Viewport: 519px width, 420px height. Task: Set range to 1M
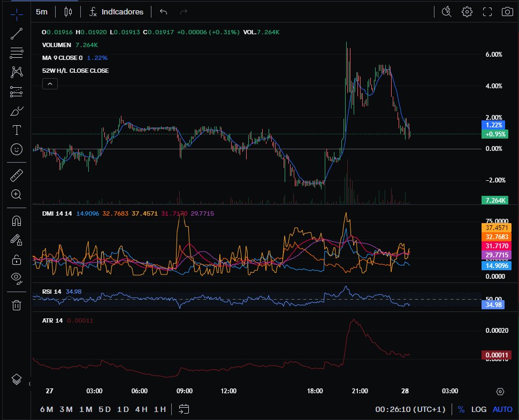(x=86, y=409)
